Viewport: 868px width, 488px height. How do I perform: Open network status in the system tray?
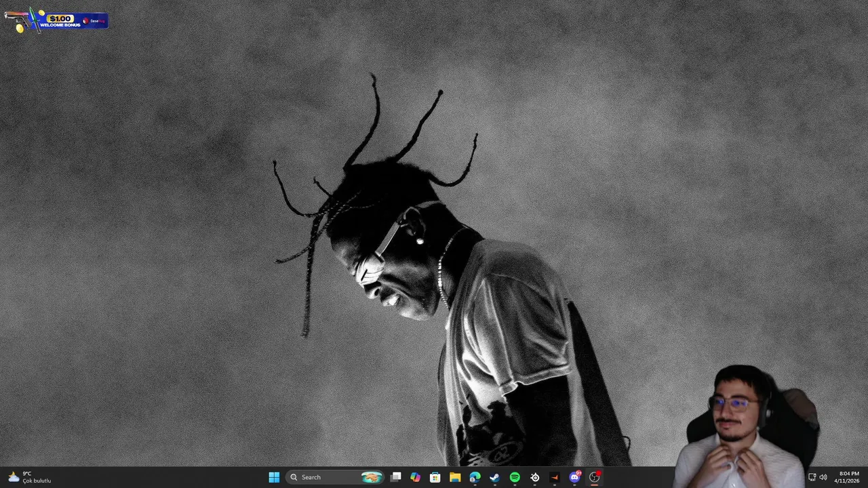click(812, 477)
